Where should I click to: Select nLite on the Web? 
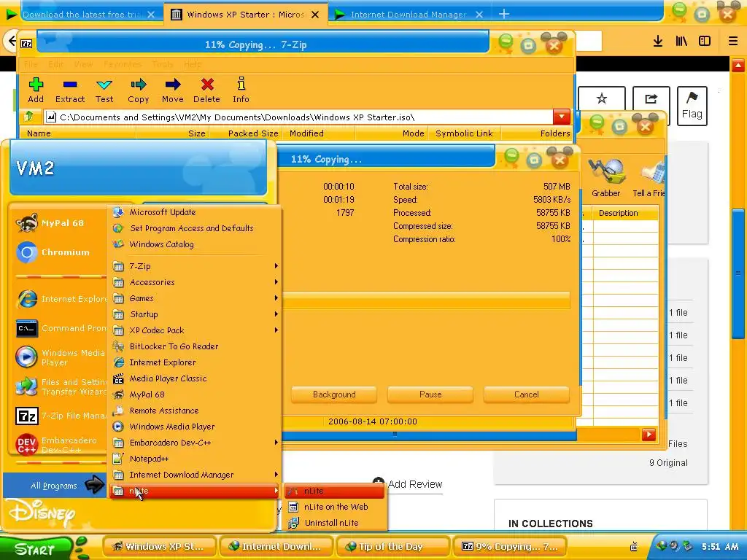click(x=334, y=507)
